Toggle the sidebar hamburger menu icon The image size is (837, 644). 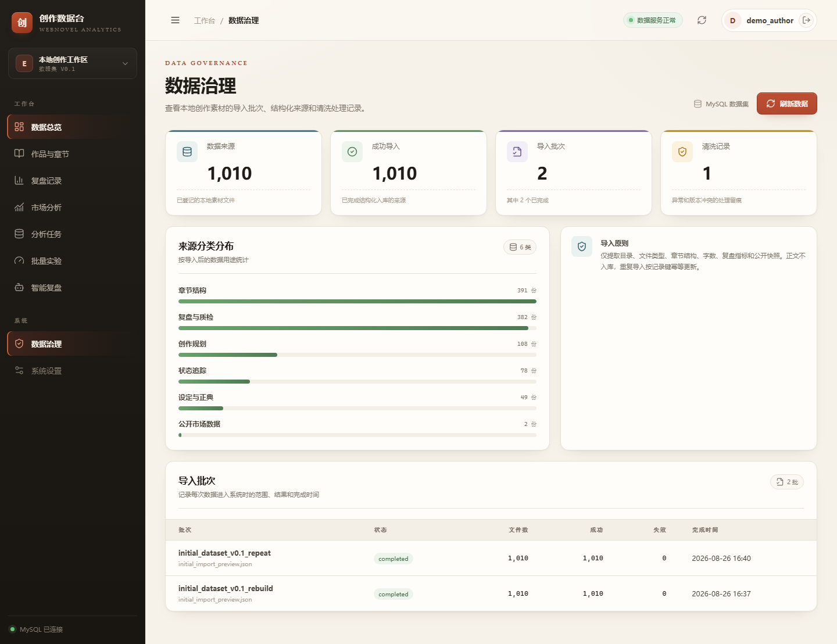click(175, 20)
